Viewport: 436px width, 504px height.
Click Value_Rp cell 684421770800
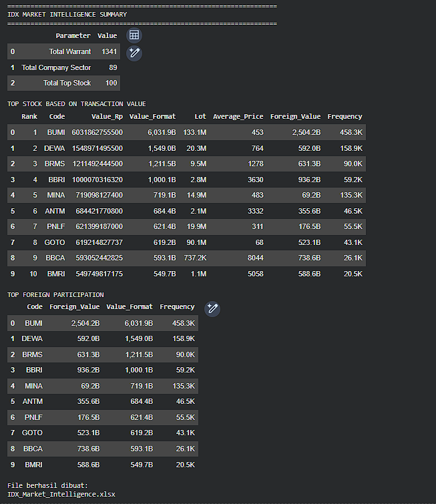[x=99, y=211]
